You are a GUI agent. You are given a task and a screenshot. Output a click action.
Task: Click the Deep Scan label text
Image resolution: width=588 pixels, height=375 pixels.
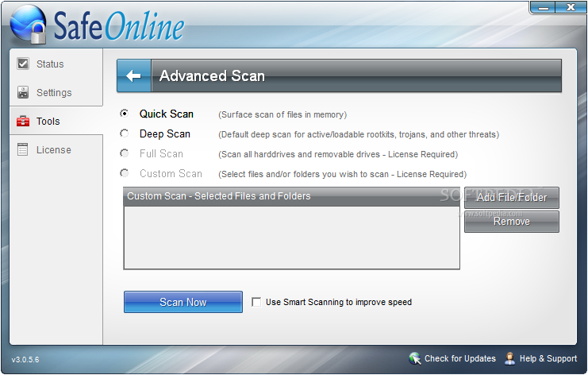point(164,133)
